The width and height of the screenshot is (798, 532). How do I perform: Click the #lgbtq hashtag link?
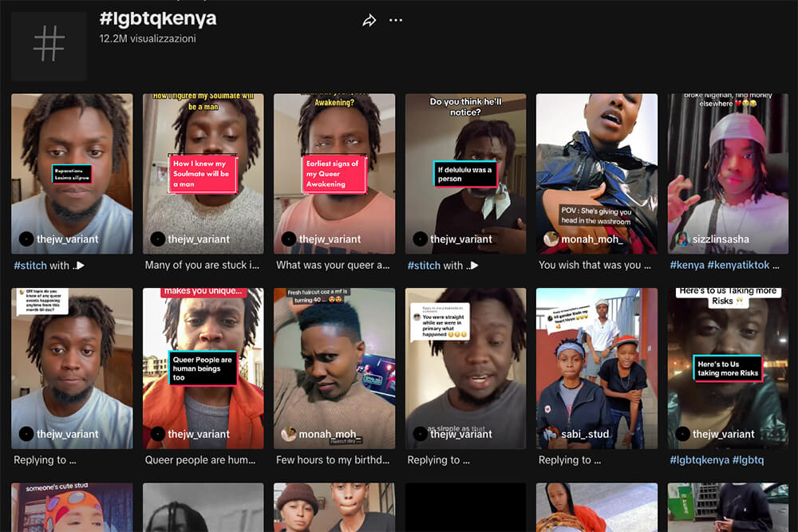(x=749, y=459)
